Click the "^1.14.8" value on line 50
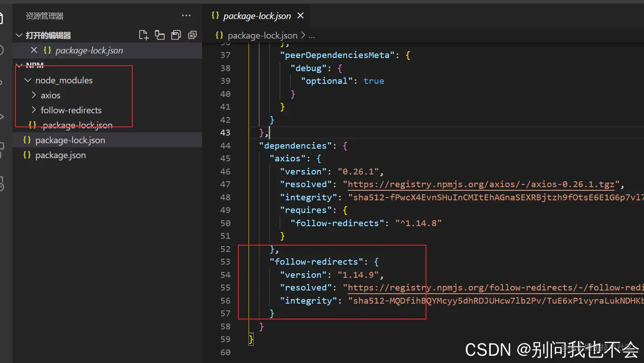Viewport: 644px width, 363px height. (418, 223)
